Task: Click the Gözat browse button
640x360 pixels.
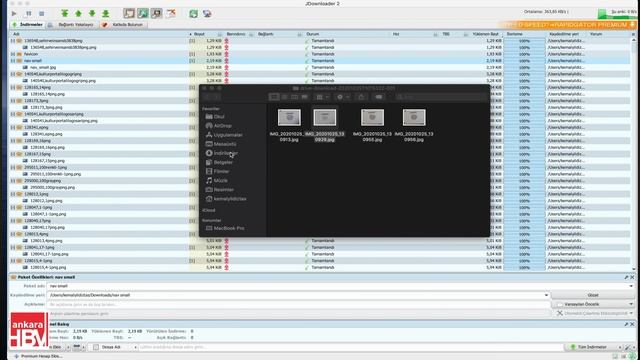Action: pyautogui.click(x=593, y=295)
